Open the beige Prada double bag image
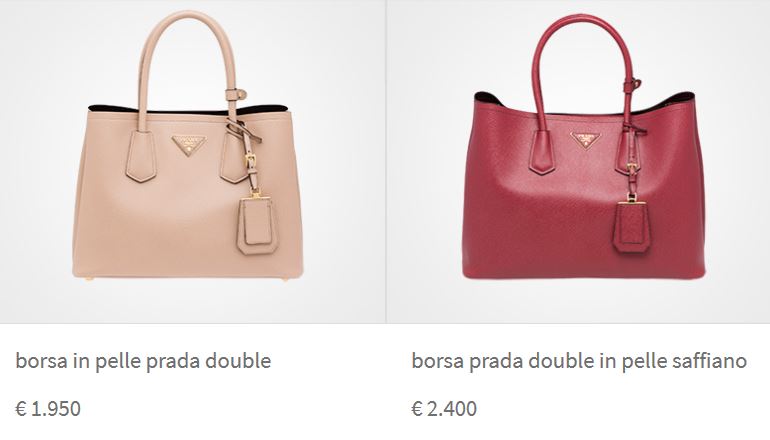The height and width of the screenshot is (440, 770). [188, 146]
